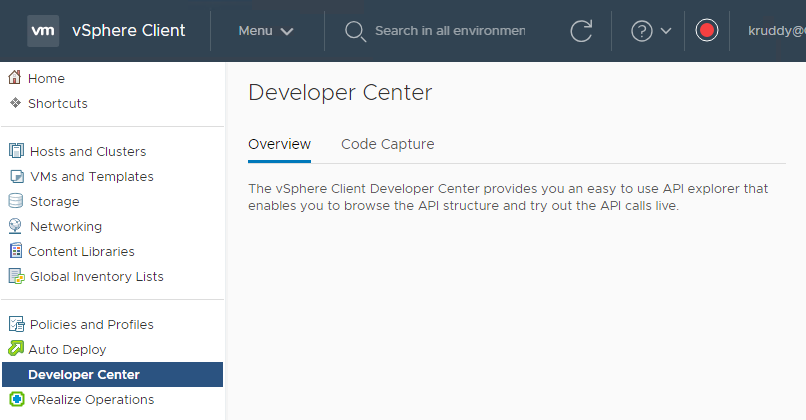Viewport: 806px width, 420px height.
Task: Go to Content Libraries
Action: pyautogui.click(x=81, y=251)
